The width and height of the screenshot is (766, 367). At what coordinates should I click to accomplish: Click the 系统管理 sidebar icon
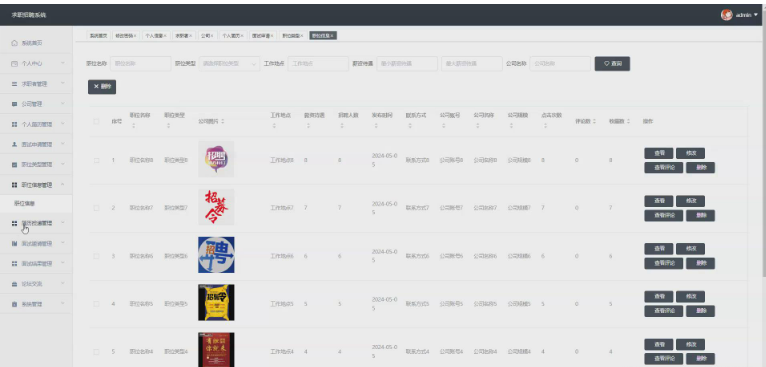15,304
